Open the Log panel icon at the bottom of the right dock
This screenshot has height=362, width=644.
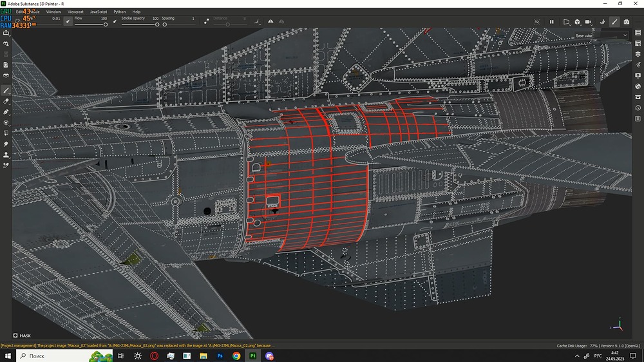(x=638, y=119)
